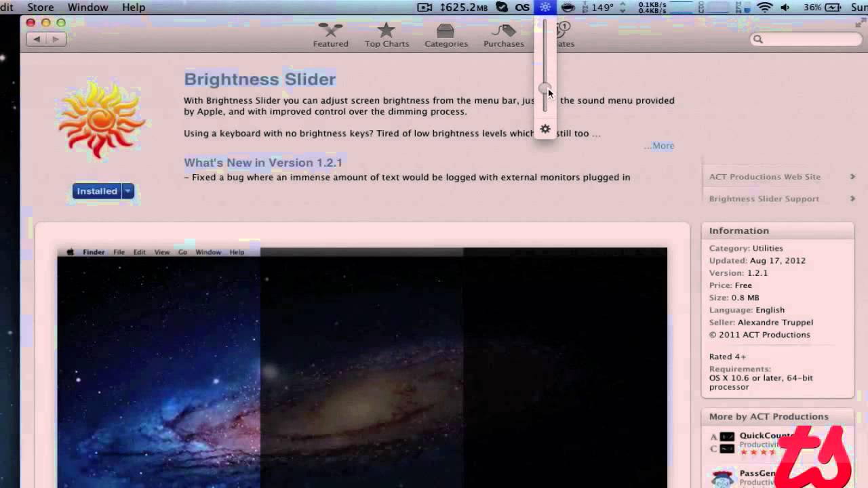Open the Updates section with badge
Image resolution: width=868 pixels, height=488 pixels.
564,35
